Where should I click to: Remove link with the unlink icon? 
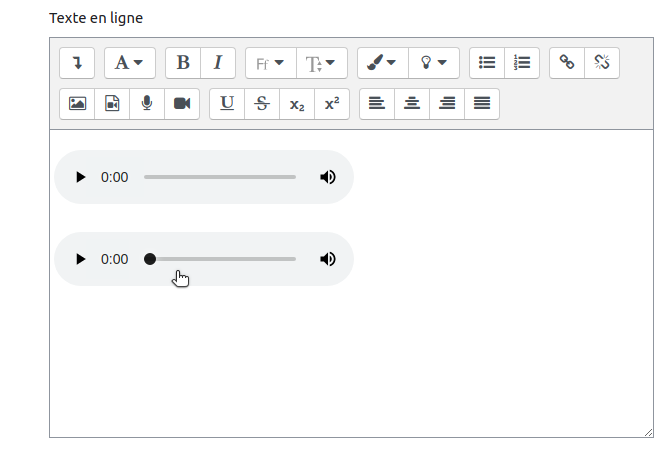[x=602, y=62]
